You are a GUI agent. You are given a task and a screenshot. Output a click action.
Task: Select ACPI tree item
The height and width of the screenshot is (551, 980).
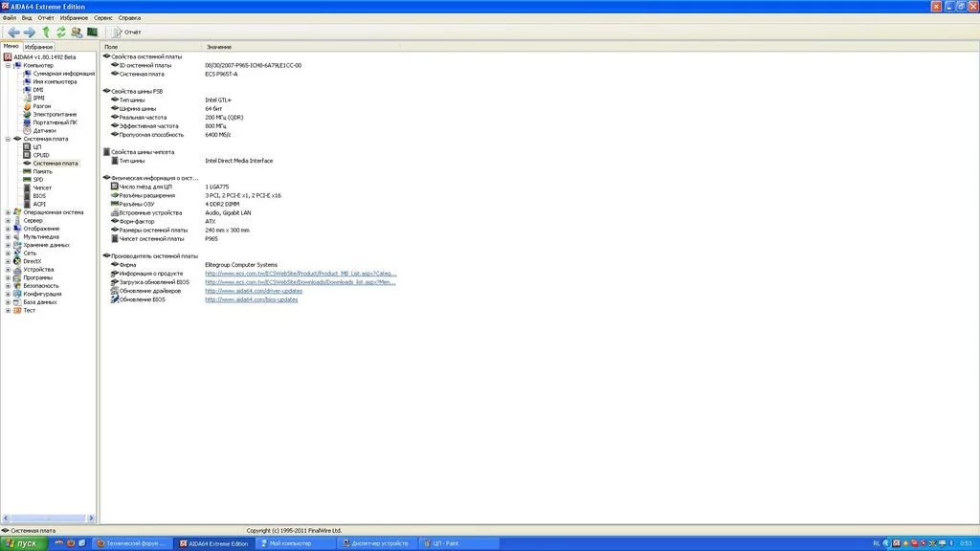point(39,204)
